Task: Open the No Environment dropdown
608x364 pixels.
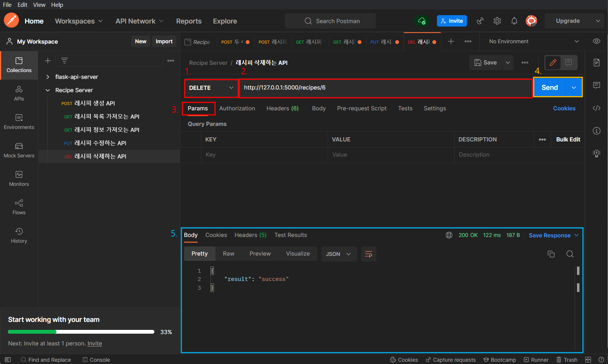Action: click(x=534, y=41)
